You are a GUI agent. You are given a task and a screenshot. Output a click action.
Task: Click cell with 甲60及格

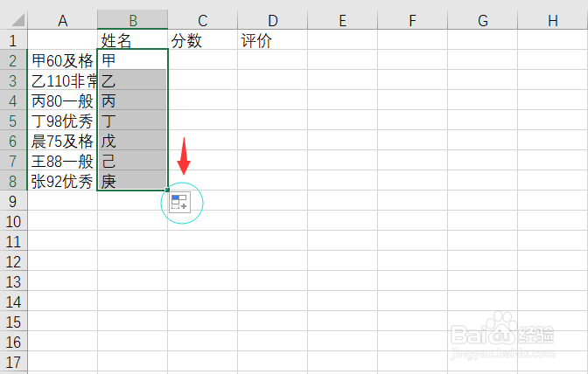tap(63, 60)
